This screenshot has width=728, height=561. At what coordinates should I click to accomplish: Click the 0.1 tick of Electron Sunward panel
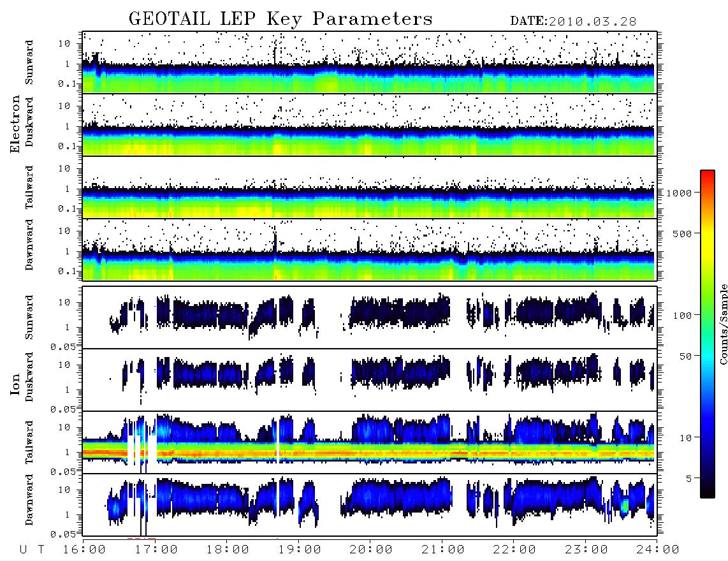pos(67,84)
